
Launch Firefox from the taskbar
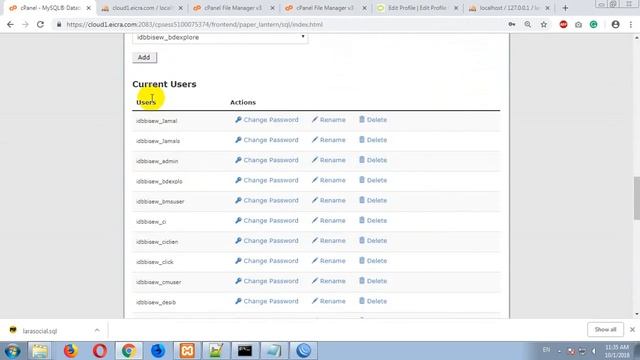click(x=71, y=351)
